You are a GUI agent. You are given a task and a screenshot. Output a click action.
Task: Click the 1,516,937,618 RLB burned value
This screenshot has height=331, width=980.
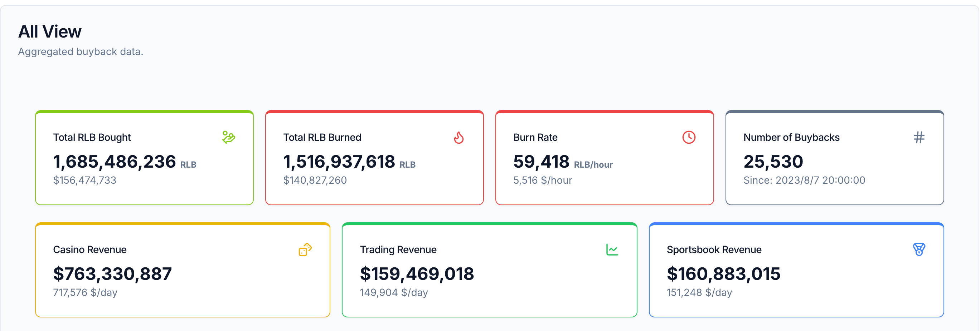pyautogui.click(x=339, y=162)
